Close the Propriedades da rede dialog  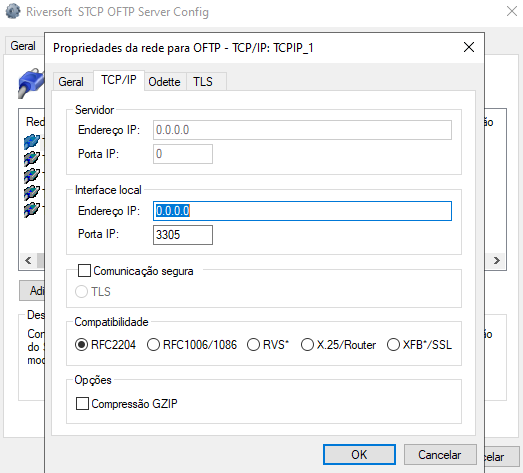(469, 47)
